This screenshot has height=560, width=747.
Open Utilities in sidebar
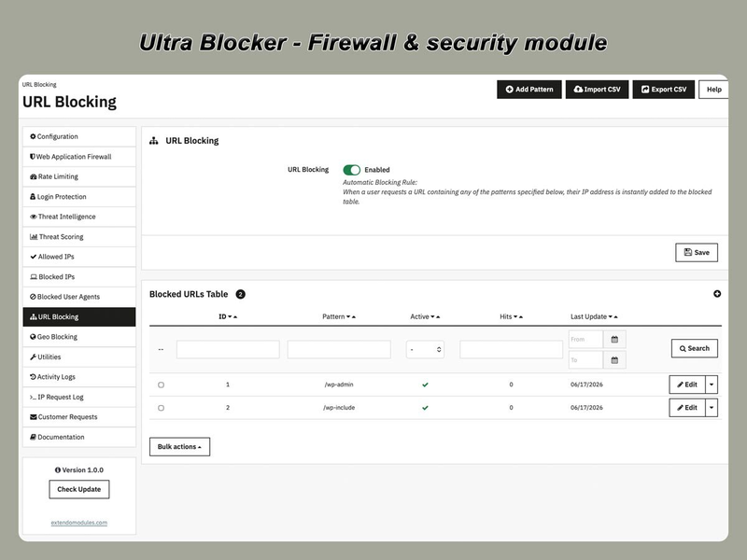point(79,357)
